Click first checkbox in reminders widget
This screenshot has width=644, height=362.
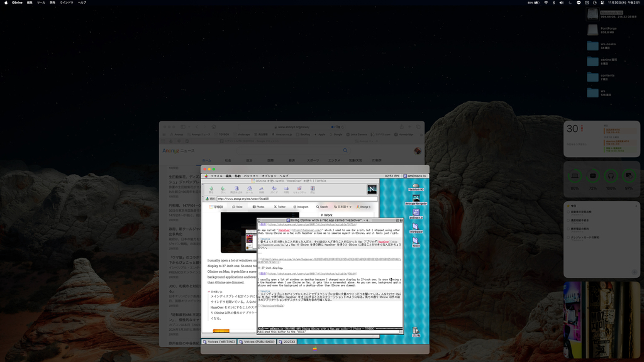point(569,212)
